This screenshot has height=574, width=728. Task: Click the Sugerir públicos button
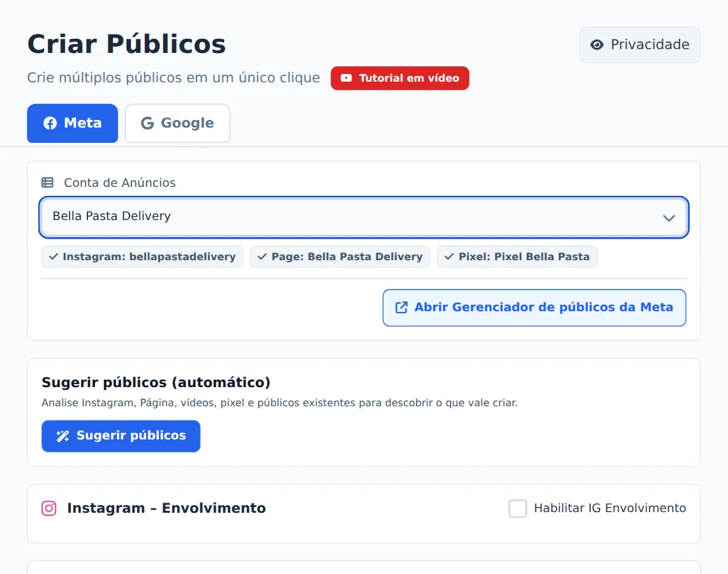click(121, 436)
